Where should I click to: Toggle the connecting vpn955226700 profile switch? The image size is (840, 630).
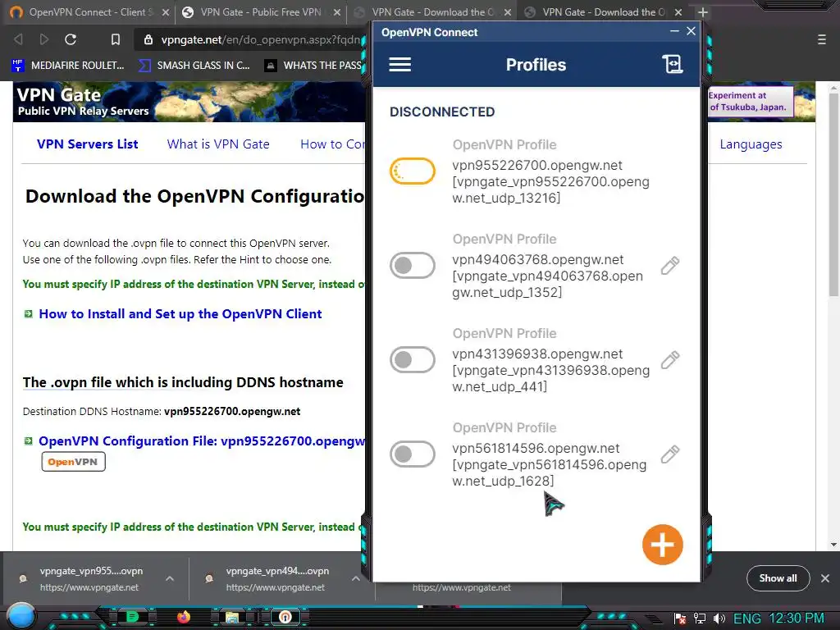412,171
